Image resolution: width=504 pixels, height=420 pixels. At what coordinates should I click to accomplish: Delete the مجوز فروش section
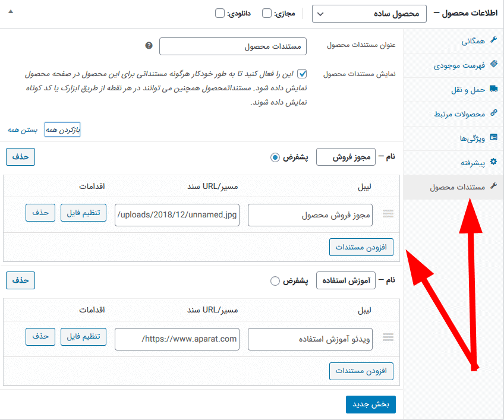(20, 157)
